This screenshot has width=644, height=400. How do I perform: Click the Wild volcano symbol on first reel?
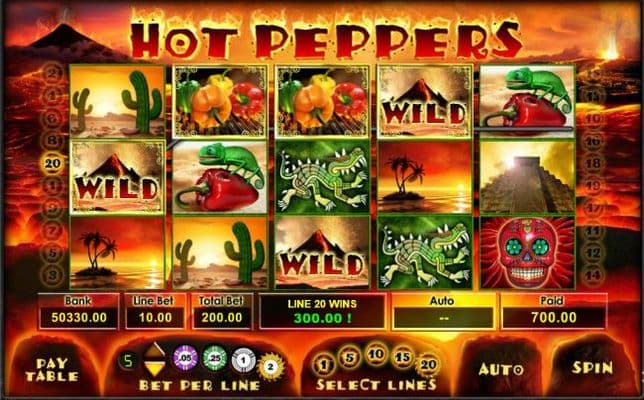click(118, 177)
